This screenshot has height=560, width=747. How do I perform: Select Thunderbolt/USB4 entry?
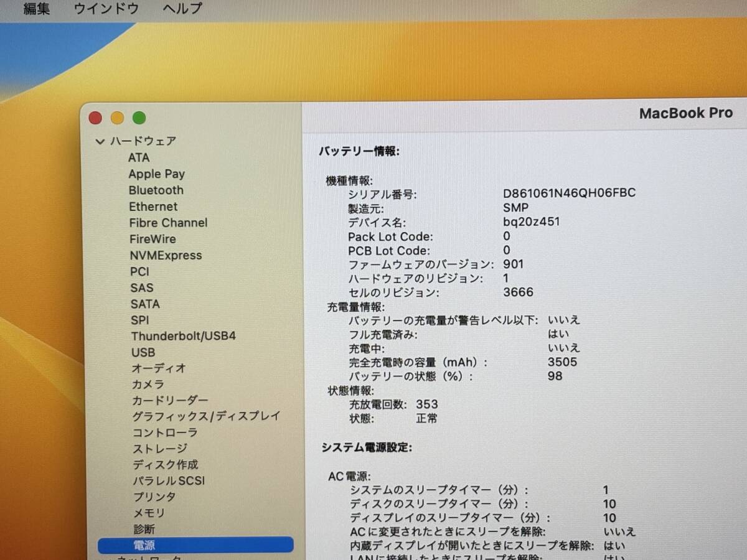[183, 336]
